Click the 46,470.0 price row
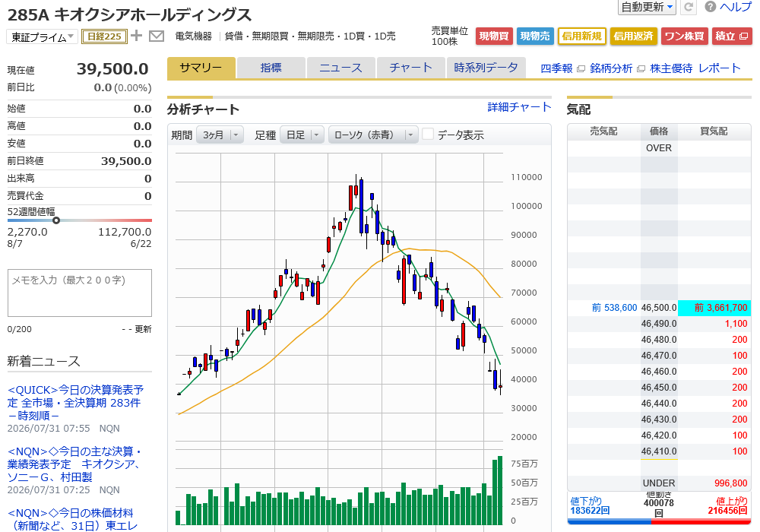This screenshot has height=532, width=760. [659, 356]
